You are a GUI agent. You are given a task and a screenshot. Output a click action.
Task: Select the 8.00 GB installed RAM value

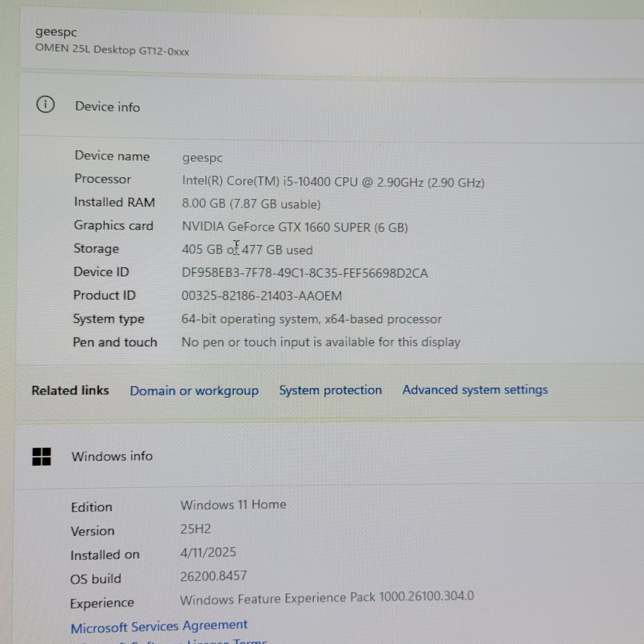click(251, 204)
